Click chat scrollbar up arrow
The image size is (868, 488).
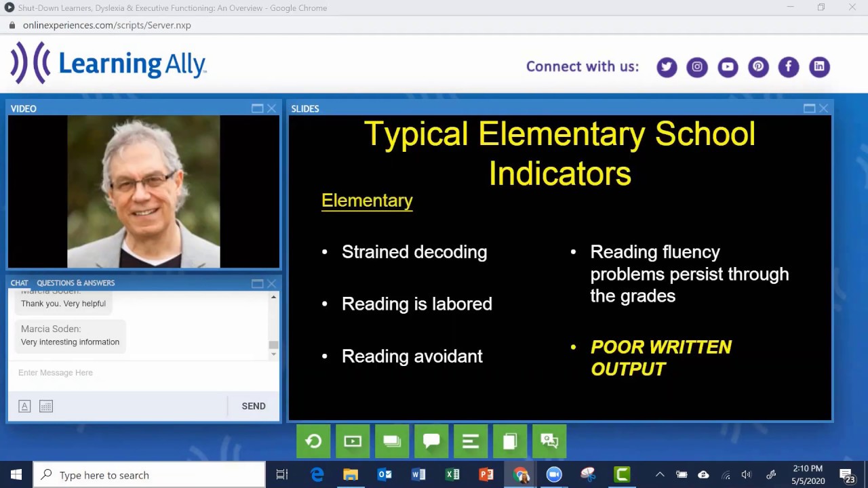coord(273,297)
